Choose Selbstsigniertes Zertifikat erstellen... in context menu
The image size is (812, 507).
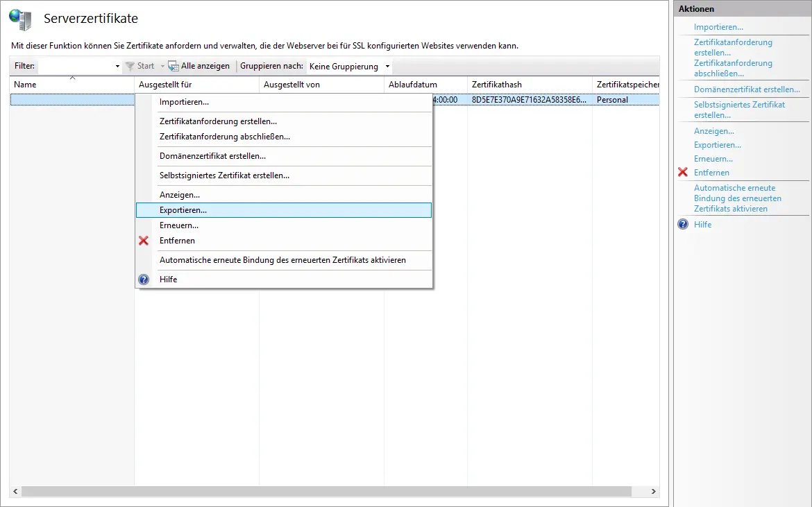click(284, 175)
